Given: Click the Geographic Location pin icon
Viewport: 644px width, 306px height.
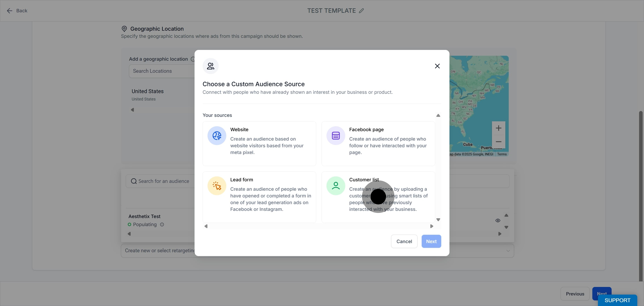Looking at the screenshot, I should [x=124, y=29].
